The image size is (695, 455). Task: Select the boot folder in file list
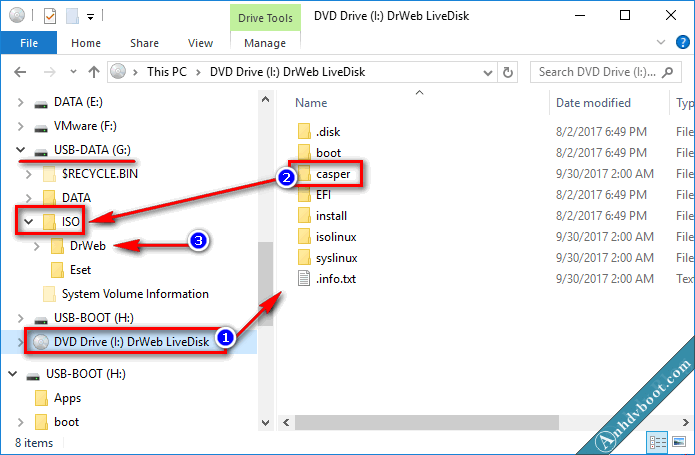(328, 153)
